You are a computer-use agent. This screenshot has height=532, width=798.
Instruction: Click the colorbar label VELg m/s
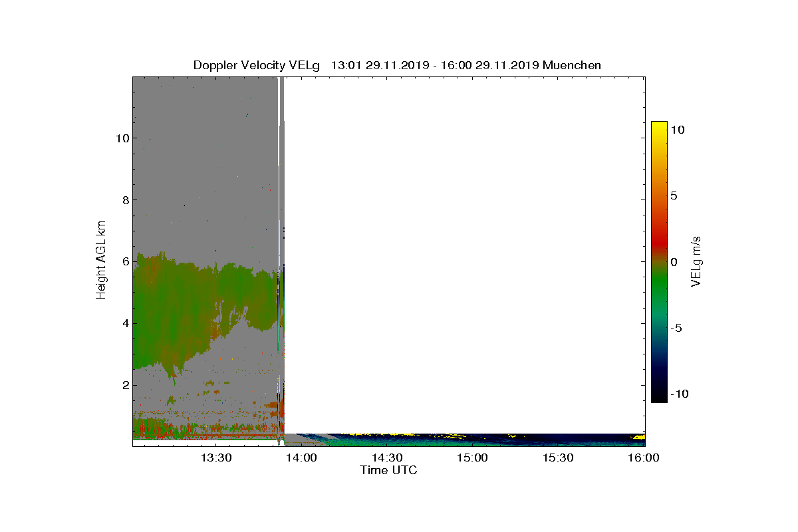(x=696, y=261)
